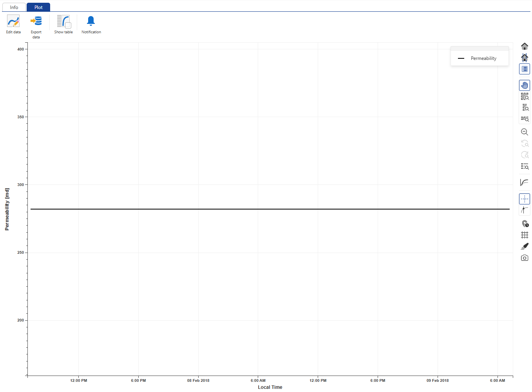Click the list zoom icon
The width and height of the screenshot is (532, 392).
(525, 166)
